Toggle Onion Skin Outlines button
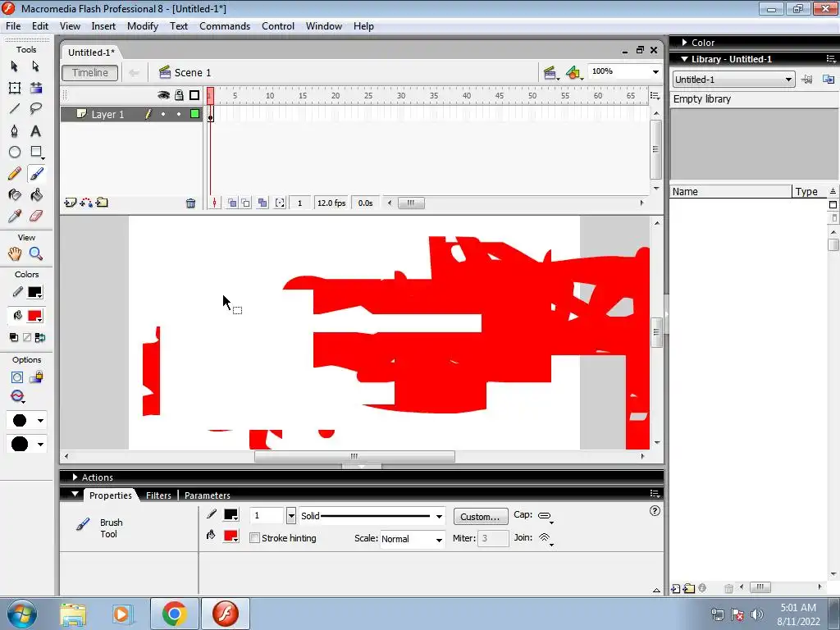The image size is (840, 630). coord(245,203)
